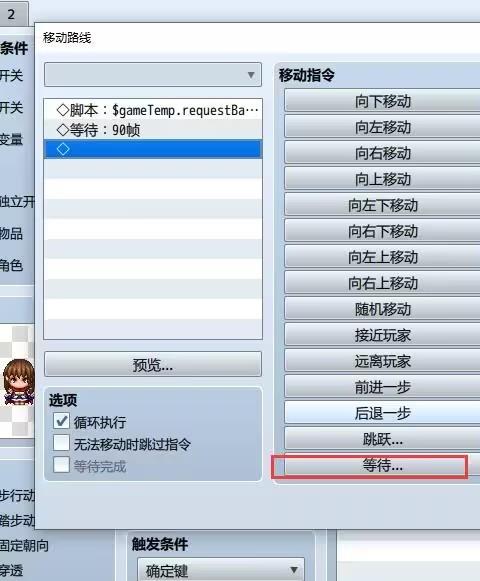Open the move route target dropdown
Image resolution: width=480 pixels, height=581 pixels.
click(153, 75)
